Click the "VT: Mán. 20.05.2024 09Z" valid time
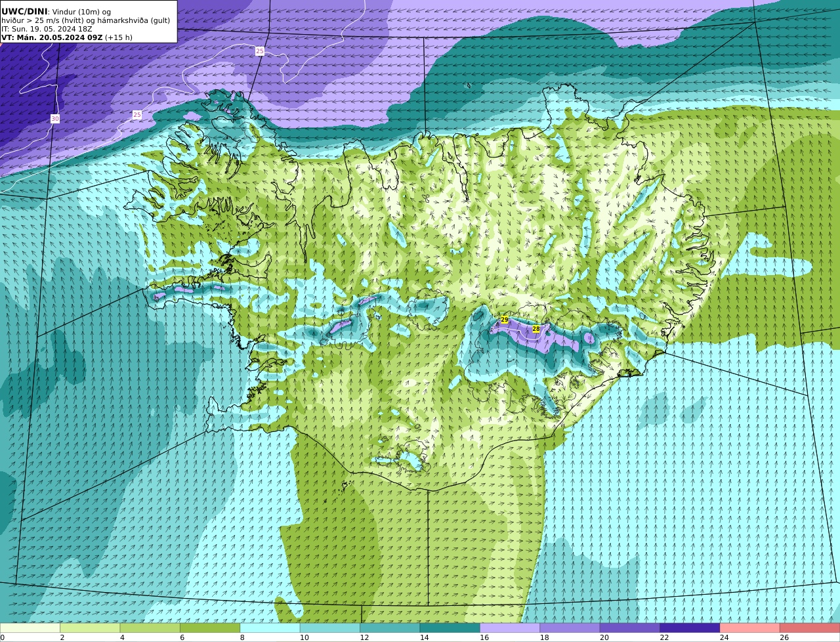Image resolution: width=840 pixels, height=642 pixels. coord(52,37)
